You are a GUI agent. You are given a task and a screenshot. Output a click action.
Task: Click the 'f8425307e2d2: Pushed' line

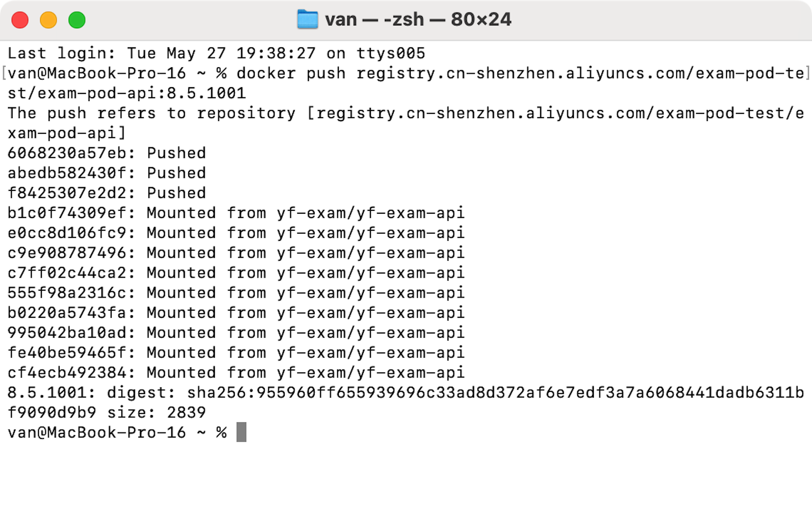(107, 193)
